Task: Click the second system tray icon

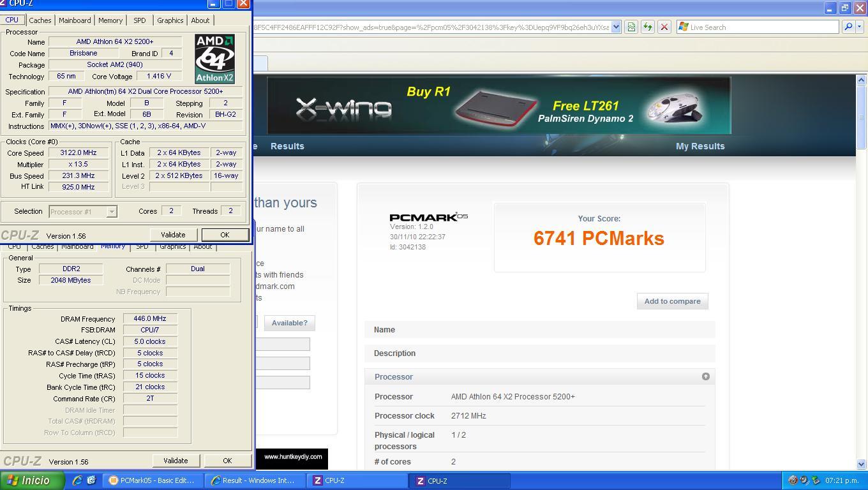Action: 804,480
